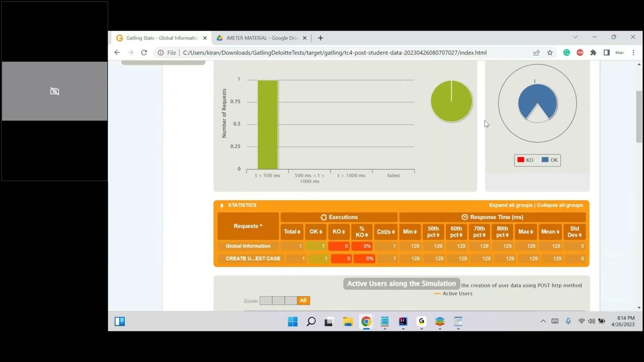Sort by the executions OK column header
Viewport: 644px width, 362px height.
[x=315, y=232]
